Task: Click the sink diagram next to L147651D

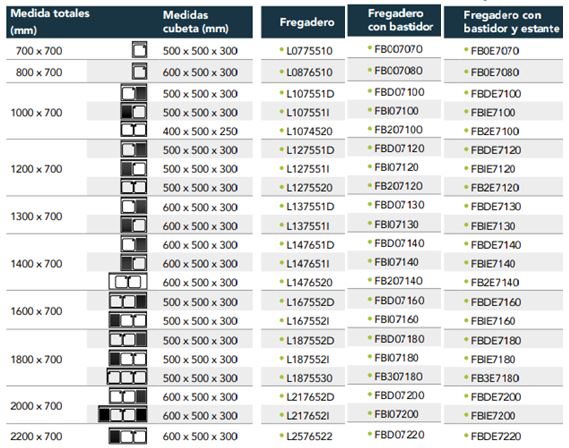Action: click(134, 244)
